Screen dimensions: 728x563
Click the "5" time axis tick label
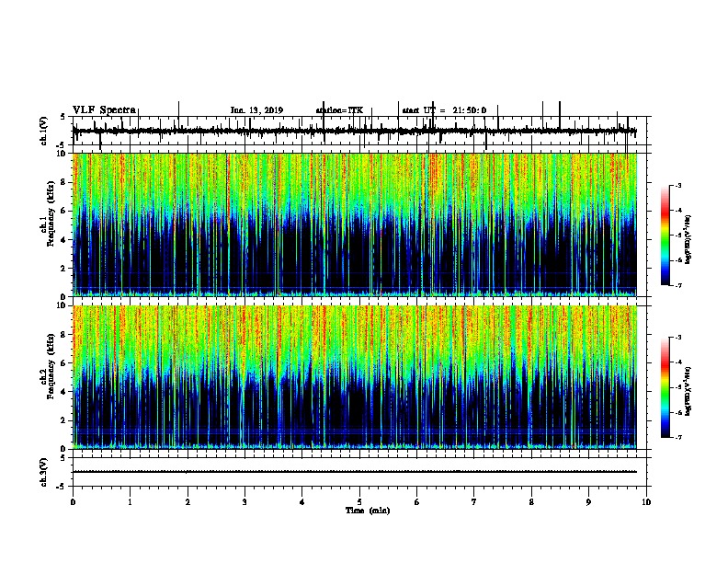(359, 502)
